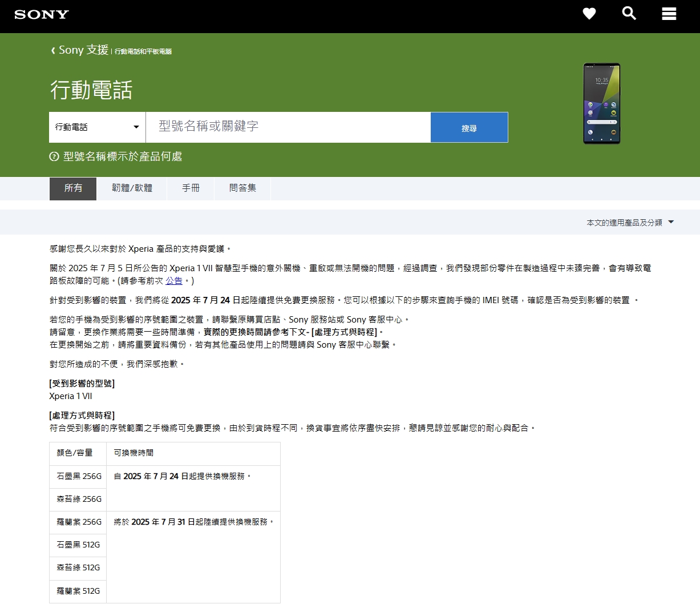Click the Xperia 1 VII model text
The image size is (700, 608).
71,396
